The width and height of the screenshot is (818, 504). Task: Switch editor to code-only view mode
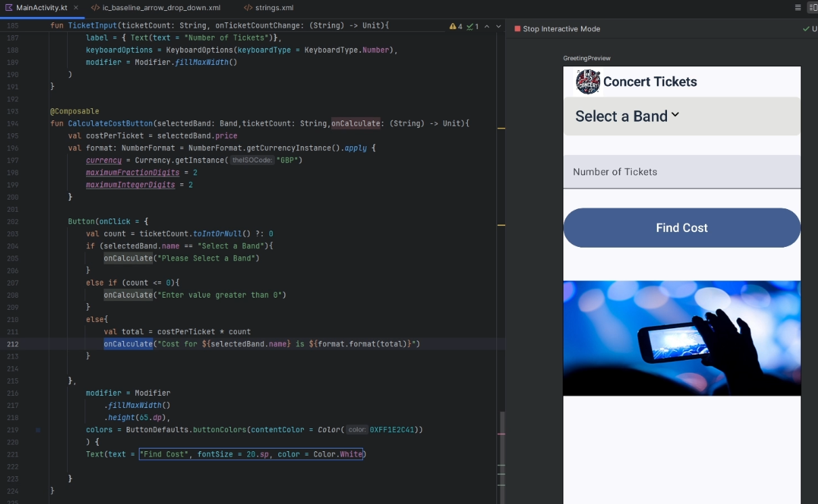(x=798, y=7)
